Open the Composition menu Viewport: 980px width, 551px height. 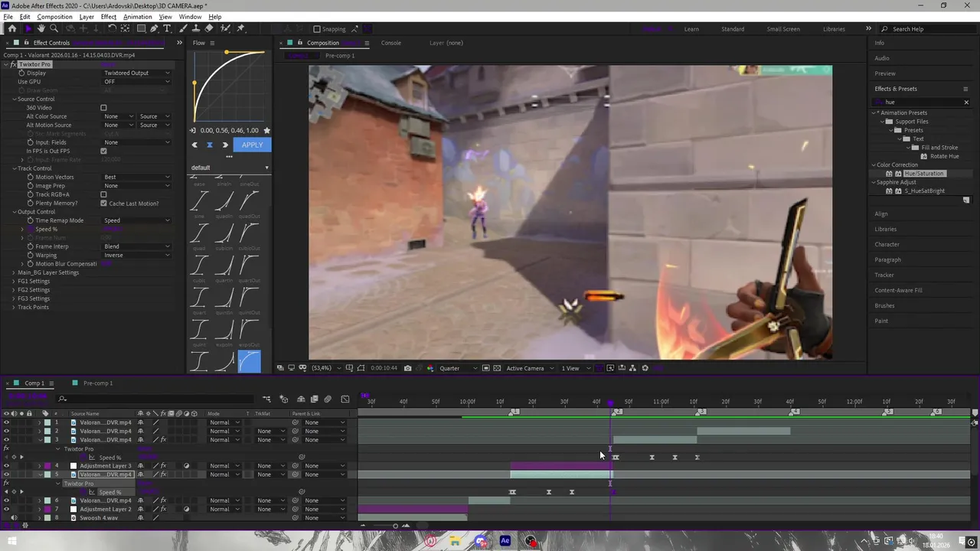pos(54,17)
